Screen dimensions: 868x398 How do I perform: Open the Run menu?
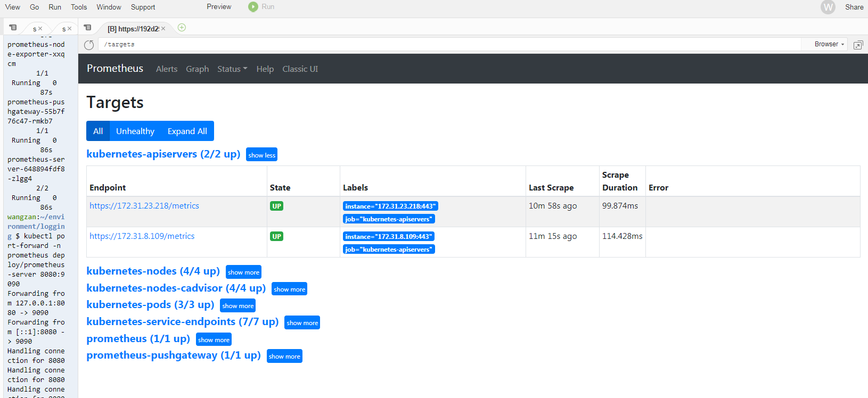point(55,7)
